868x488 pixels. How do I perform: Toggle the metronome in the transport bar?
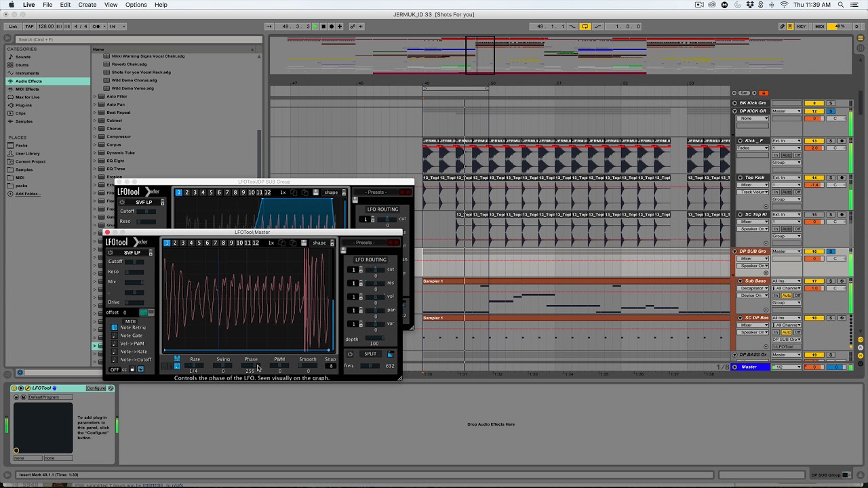click(98, 26)
